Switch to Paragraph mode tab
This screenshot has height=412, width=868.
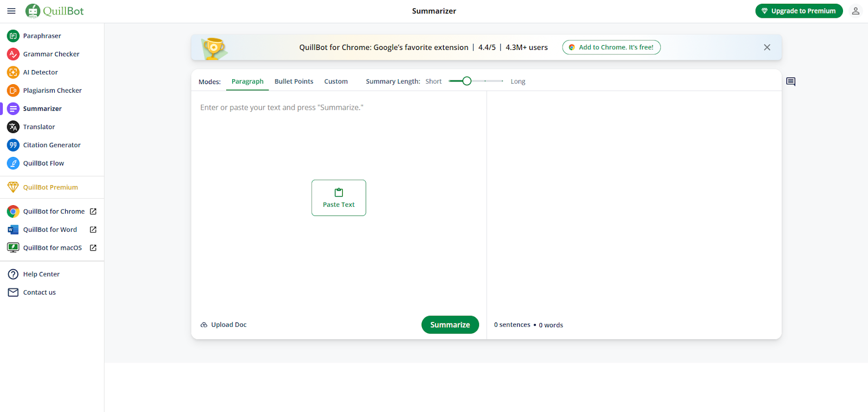247,81
